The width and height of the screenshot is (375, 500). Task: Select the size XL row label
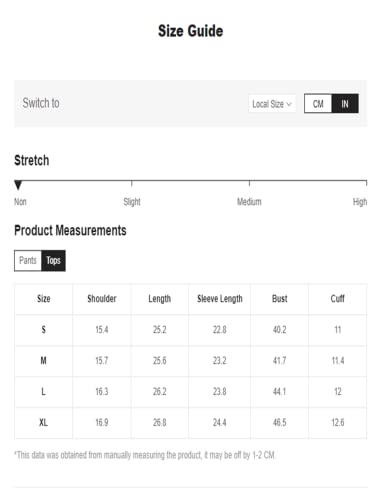pos(43,422)
